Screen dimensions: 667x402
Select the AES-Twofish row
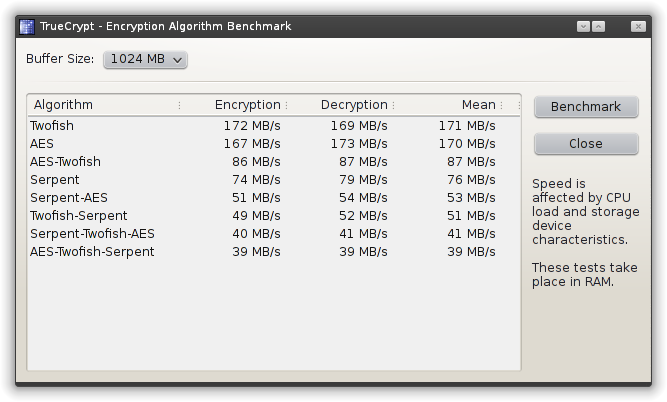[65, 162]
